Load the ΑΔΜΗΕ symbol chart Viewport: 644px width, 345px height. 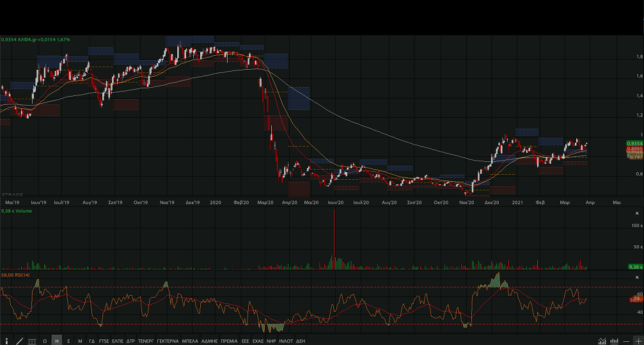coord(210,341)
